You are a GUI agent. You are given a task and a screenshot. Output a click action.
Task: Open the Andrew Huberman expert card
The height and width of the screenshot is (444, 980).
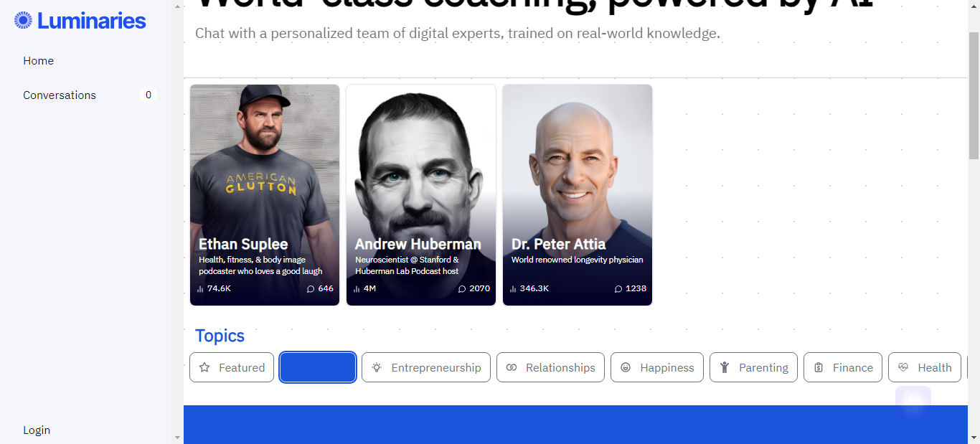tap(421, 195)
